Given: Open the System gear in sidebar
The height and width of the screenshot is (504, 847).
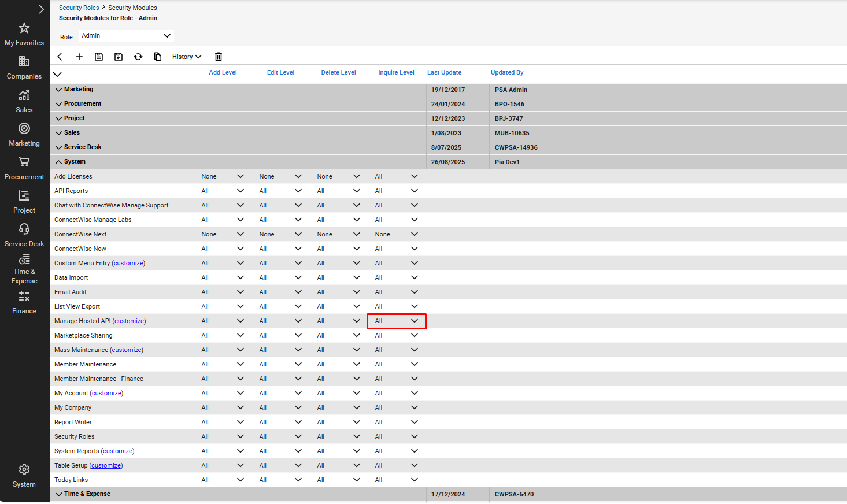Looking at the screenshot, I should click(24, 476).
